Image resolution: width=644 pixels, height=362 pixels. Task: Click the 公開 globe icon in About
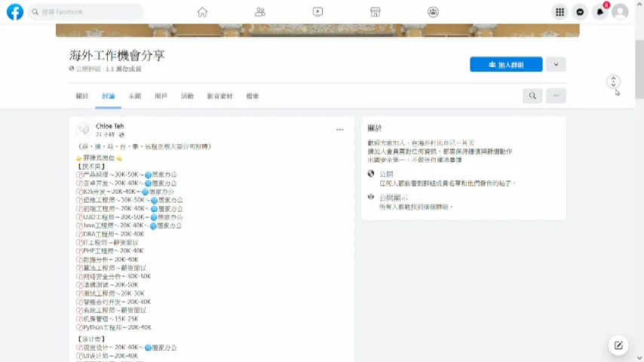pos(371,173)
